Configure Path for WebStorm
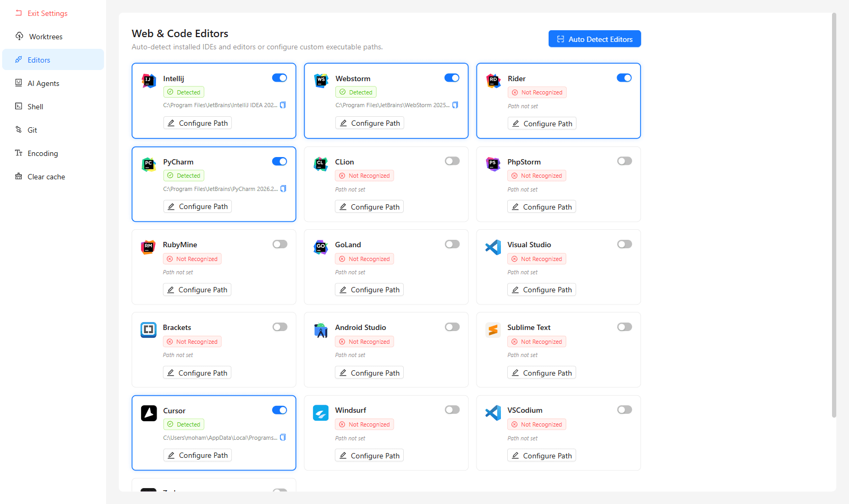Screen dimensions: 849x504 click(x=370, y=123)
